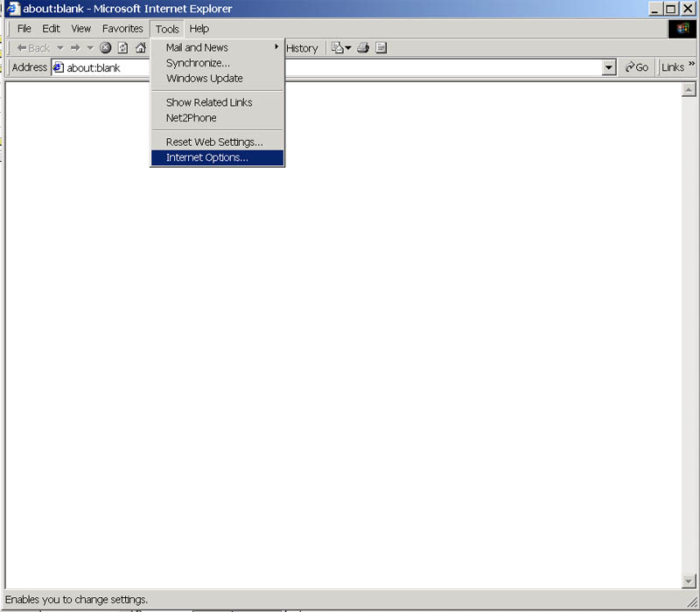Expand the Mail and News submenu

pyautogui.click(x=217, y=47)
